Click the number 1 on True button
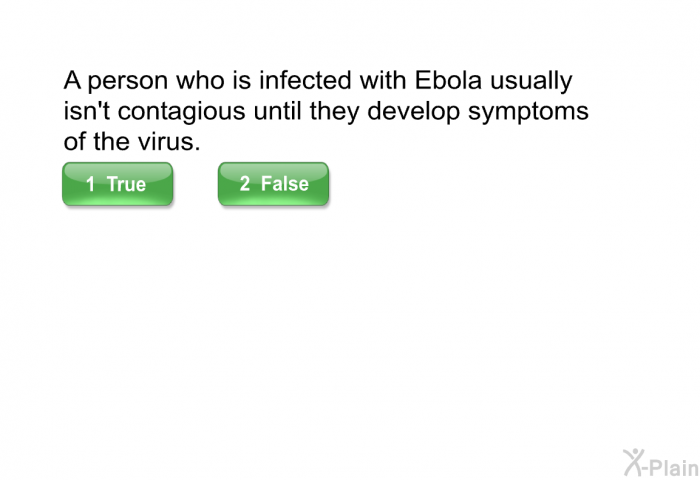Viewport: 700px width, 480px height. (91, 184)
